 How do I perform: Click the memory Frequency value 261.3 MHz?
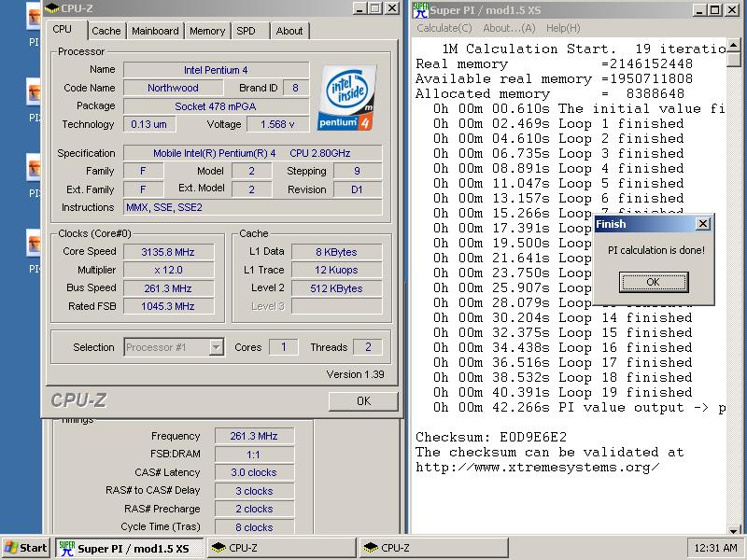coord(254,436)
